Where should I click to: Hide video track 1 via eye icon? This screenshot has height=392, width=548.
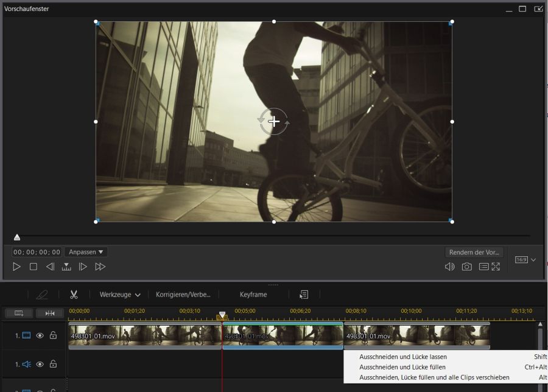coord(39,334)
